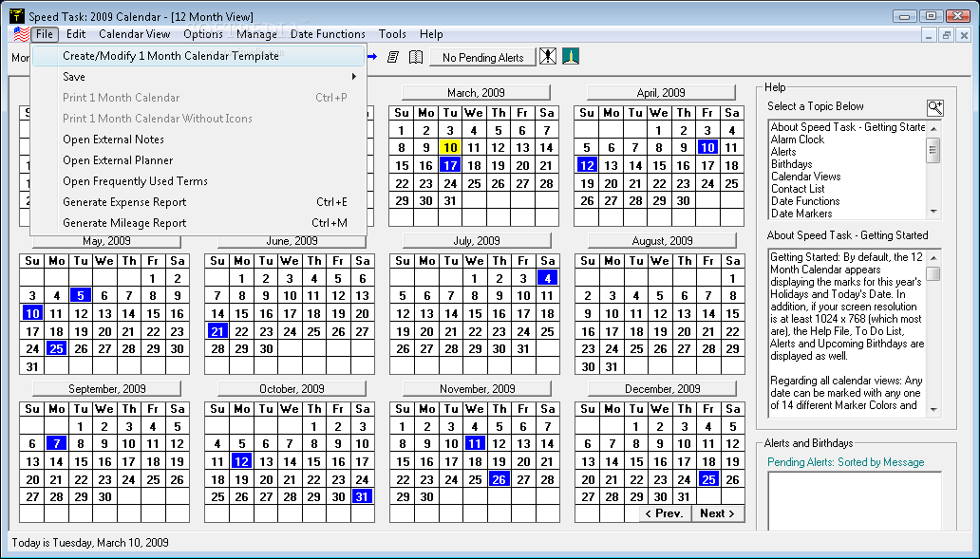This screenshot has height=559, width=980.
Task: Click the Next > button
Action: (718, 513)
